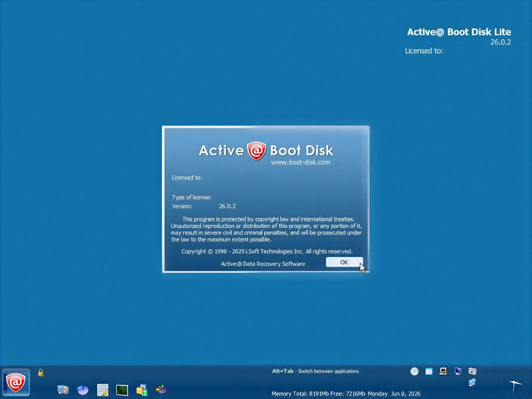Click the small round clock tray icon
The height and width of the screenshot is (399, 532).
point(414,371)
